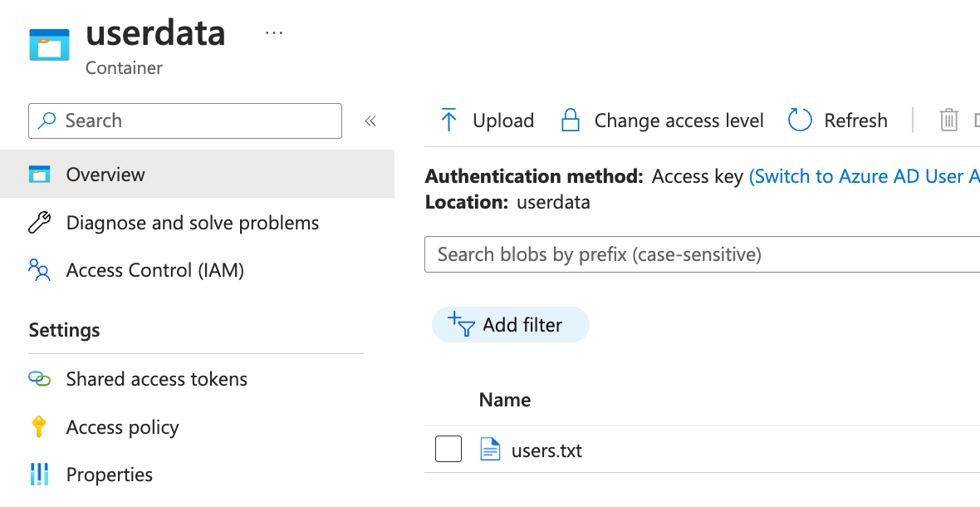Click the Add filter button
980x507 pixels.
(x=510, y=325)
